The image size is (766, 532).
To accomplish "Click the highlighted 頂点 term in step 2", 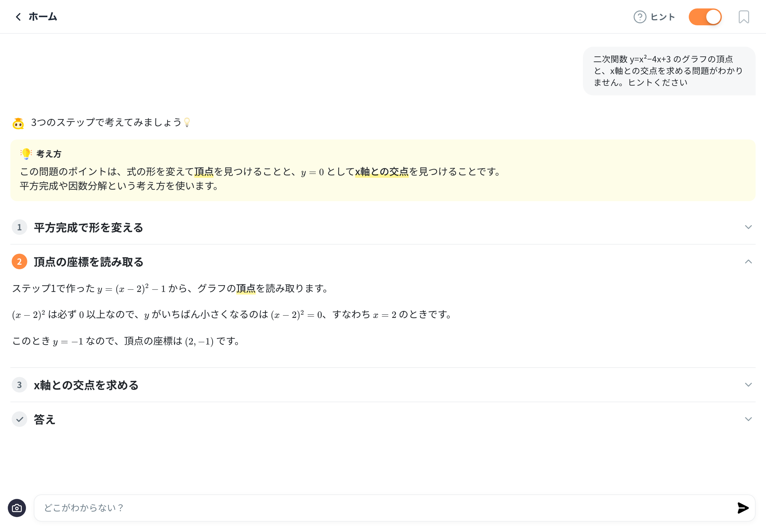I will tap(246, 288).
